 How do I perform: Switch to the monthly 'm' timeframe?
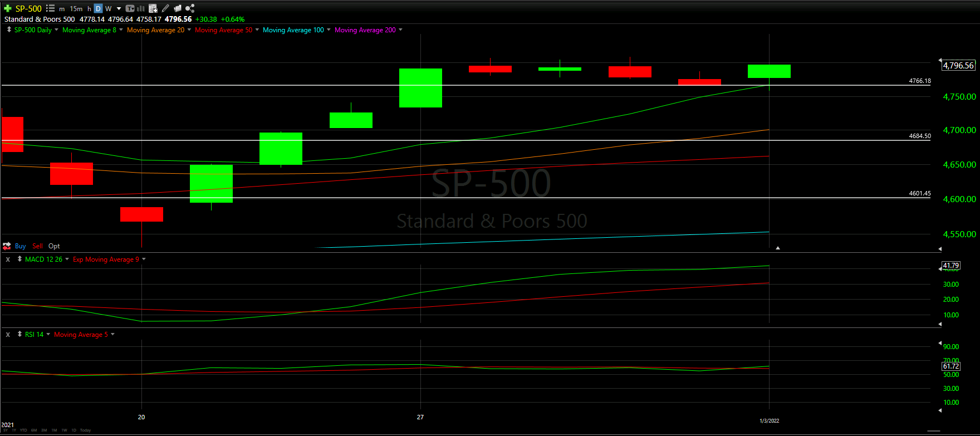[x=62, y=9]
